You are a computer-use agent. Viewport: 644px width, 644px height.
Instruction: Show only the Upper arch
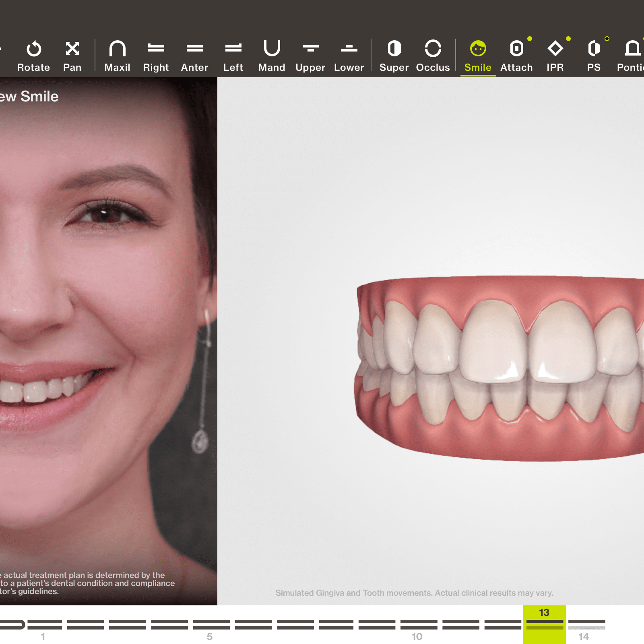[x=310, y=56]
